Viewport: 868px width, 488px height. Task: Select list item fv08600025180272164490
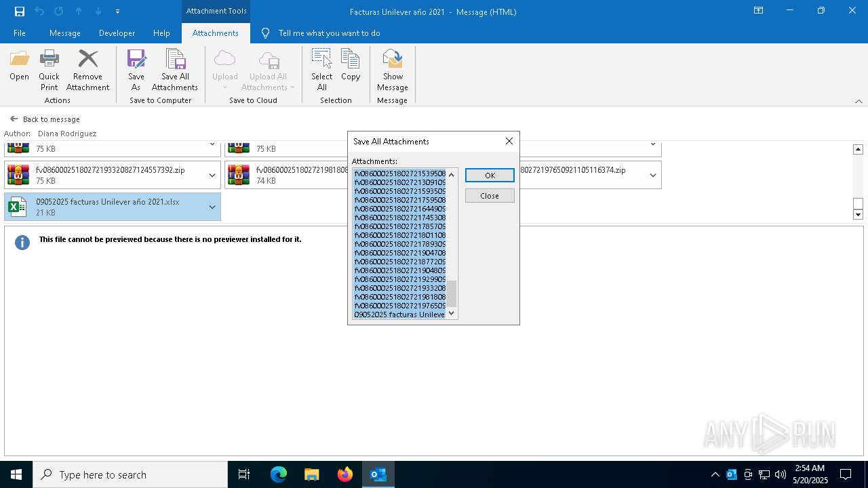pyautogui.click(x=400, y=209)
